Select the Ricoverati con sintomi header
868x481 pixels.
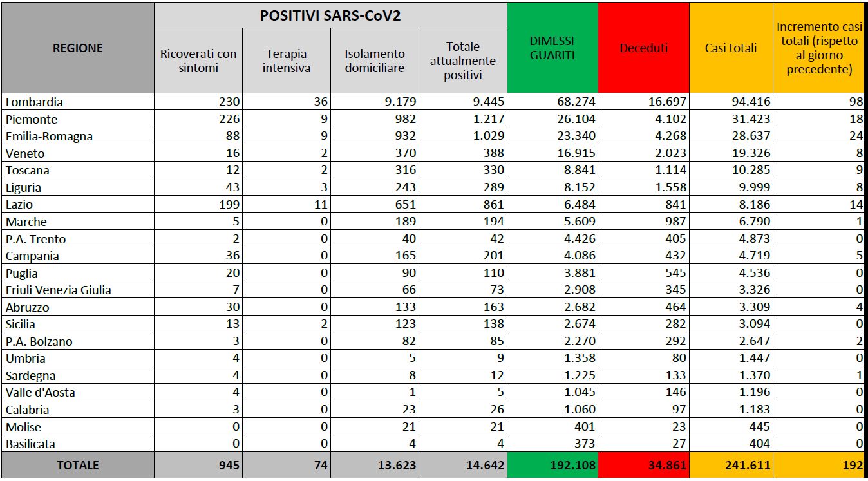point(198,61)
